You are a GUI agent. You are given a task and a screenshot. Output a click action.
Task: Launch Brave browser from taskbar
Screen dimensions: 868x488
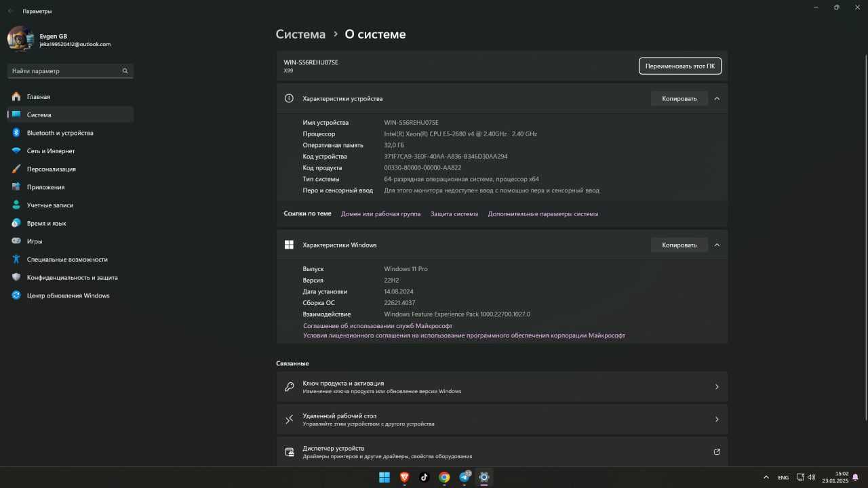click(404, 477)
